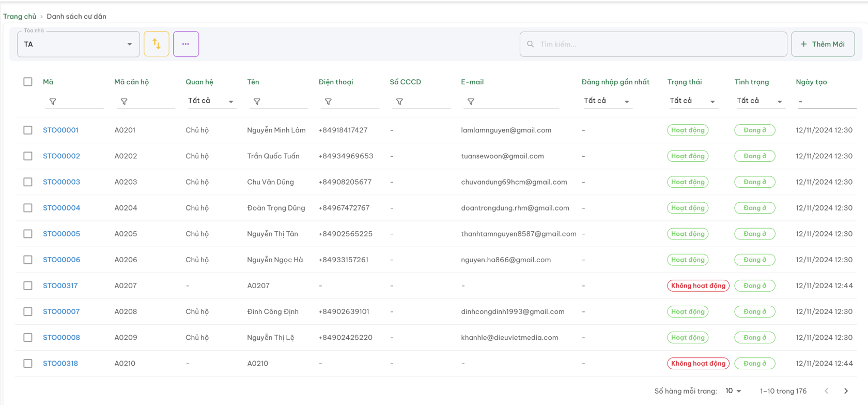Click name Đinh Công Định
This screenshot has height=405, width=868.
(x=273, y=311)
